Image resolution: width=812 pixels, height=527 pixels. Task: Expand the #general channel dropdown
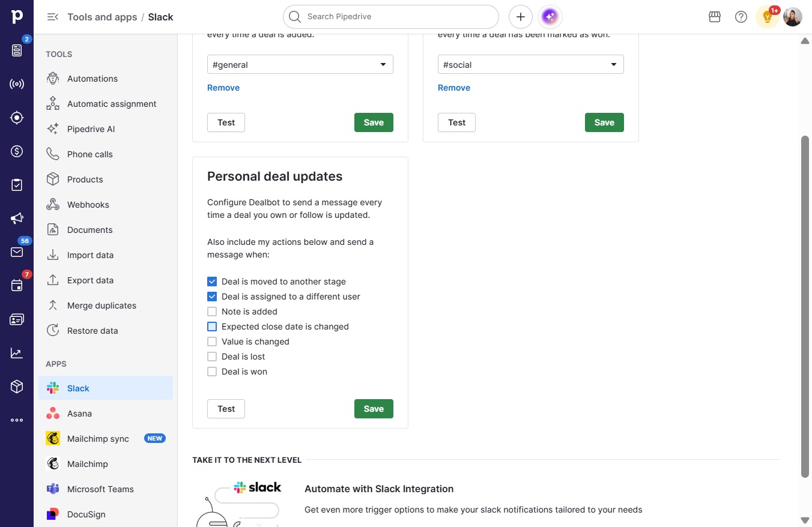[300, 64]
